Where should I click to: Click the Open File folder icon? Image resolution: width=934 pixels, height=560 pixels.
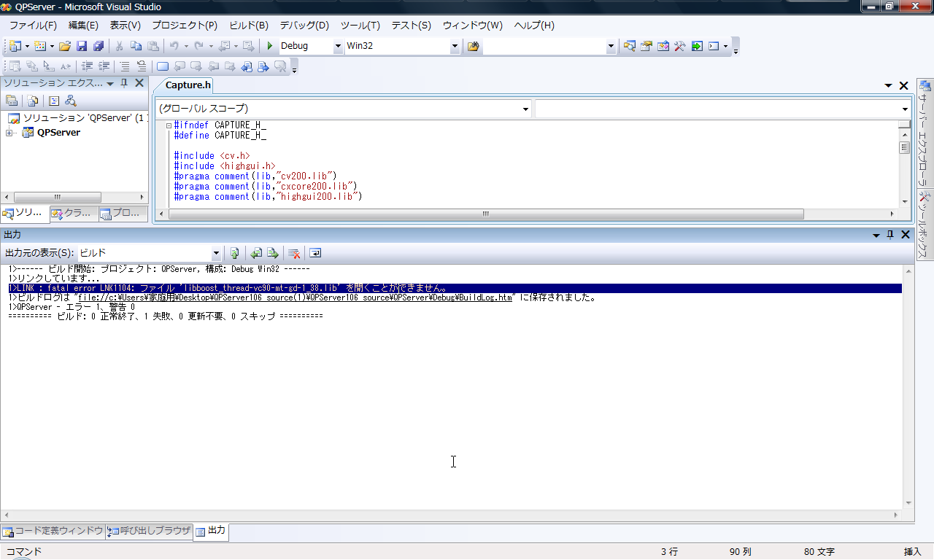[x=65, y=46]
